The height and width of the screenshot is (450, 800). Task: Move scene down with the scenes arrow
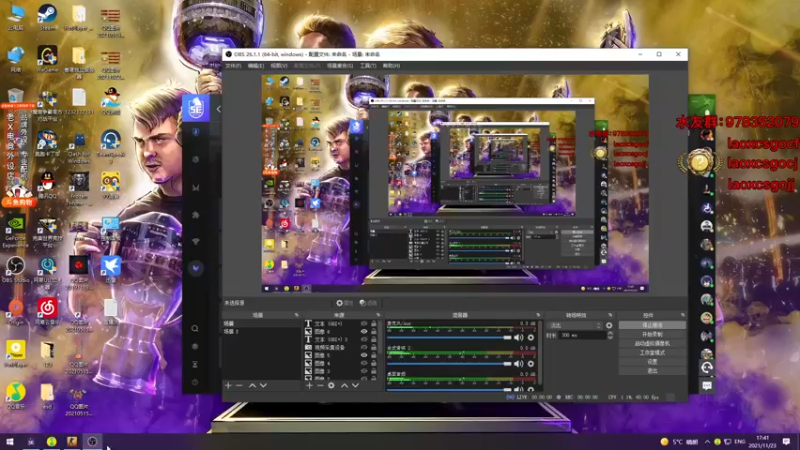(263, 386)
